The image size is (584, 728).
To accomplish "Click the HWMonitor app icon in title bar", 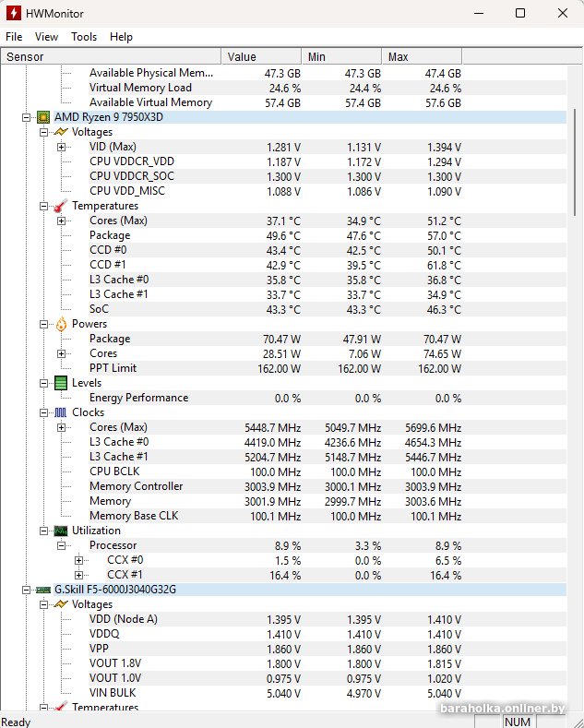I will (x=14, y=13).
